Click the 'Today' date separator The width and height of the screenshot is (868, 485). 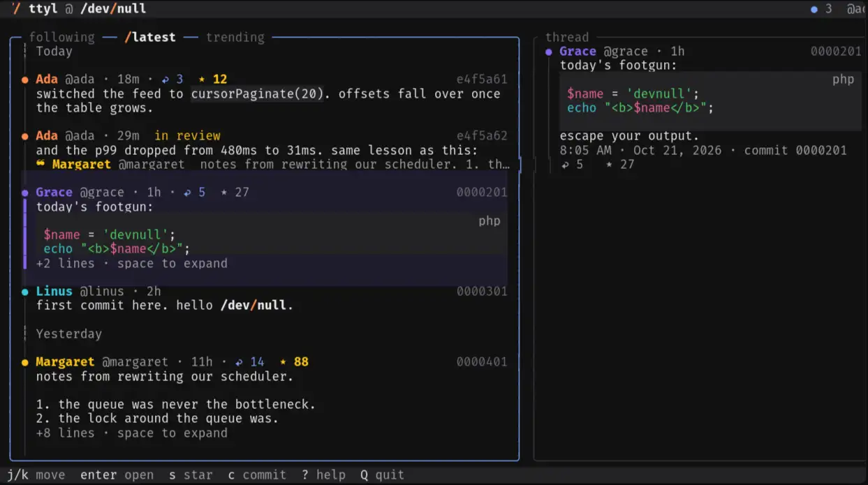point(54,52)
